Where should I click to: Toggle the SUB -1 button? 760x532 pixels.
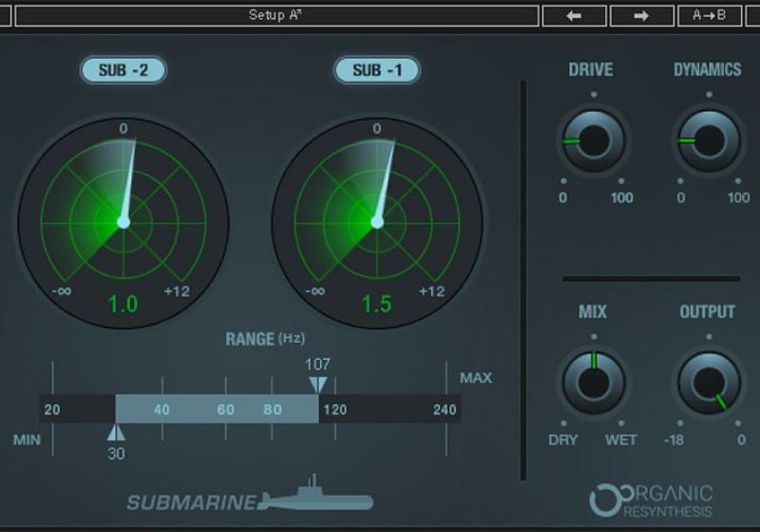point(376,70)
